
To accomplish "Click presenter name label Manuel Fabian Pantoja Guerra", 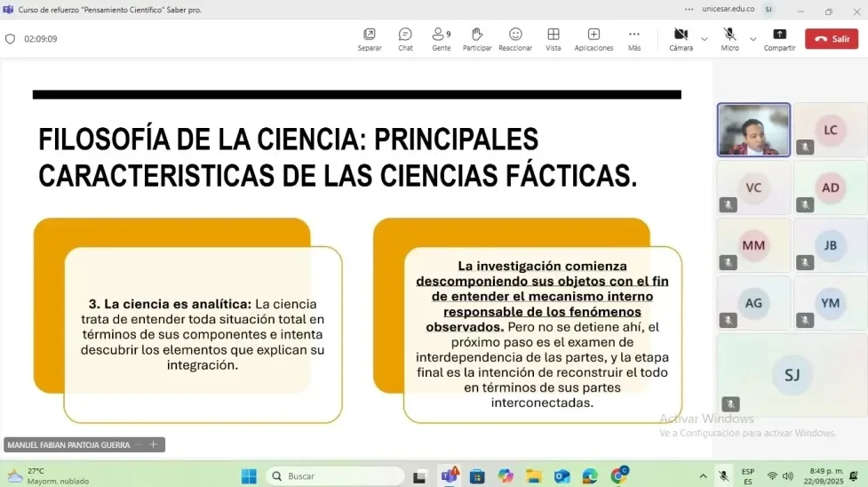I will point(68,445).
